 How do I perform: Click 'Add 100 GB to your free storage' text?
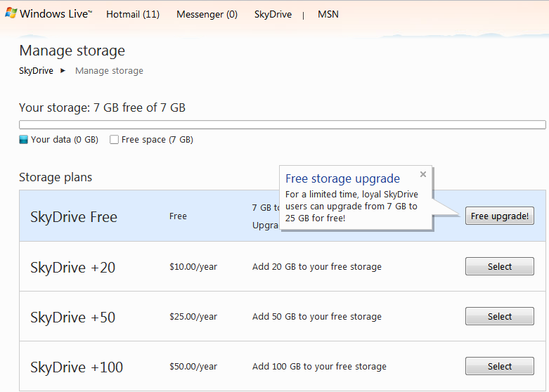319,367
